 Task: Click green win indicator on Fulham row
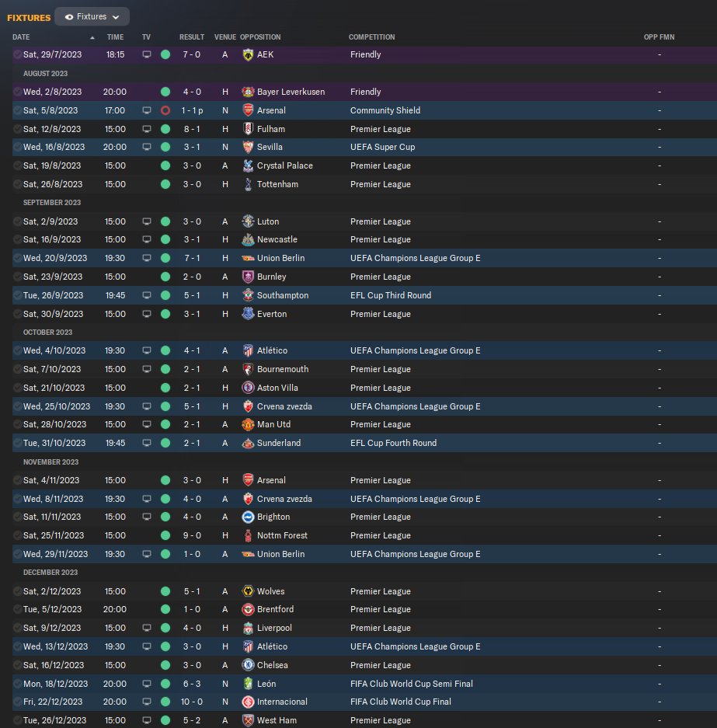tap(165, 129)
